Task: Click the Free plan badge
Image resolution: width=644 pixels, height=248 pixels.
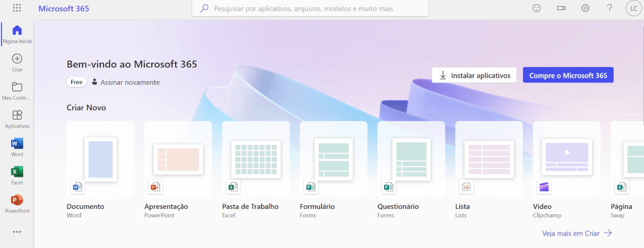Action: (x=76, y=82)
